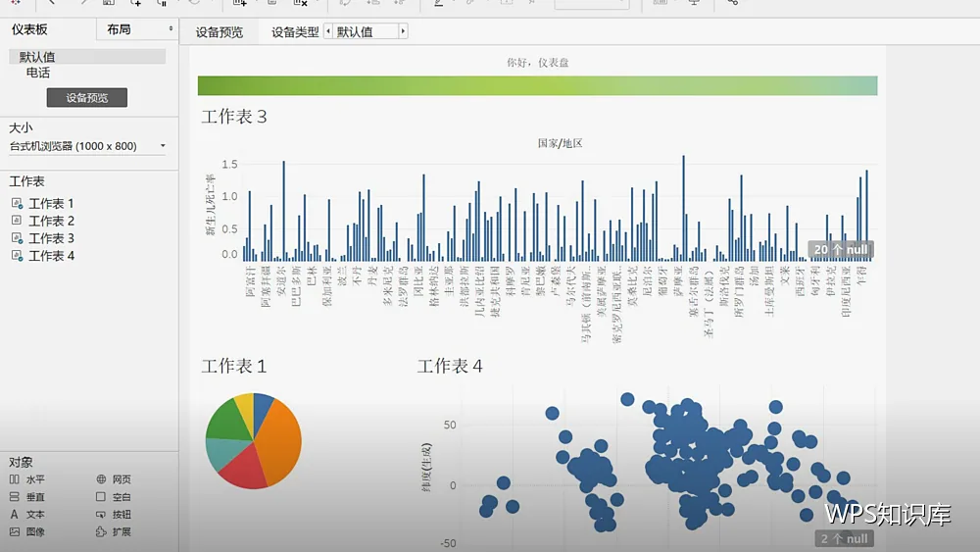This screenshot has height=552, width=980.
Task: Click the 汤加 axis label
Action: pos(754,276)
